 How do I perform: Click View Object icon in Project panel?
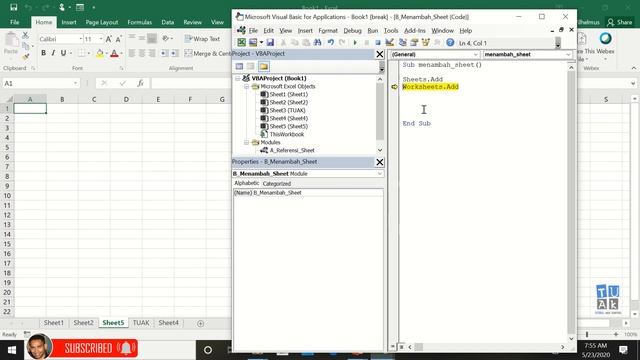[251, 66]
